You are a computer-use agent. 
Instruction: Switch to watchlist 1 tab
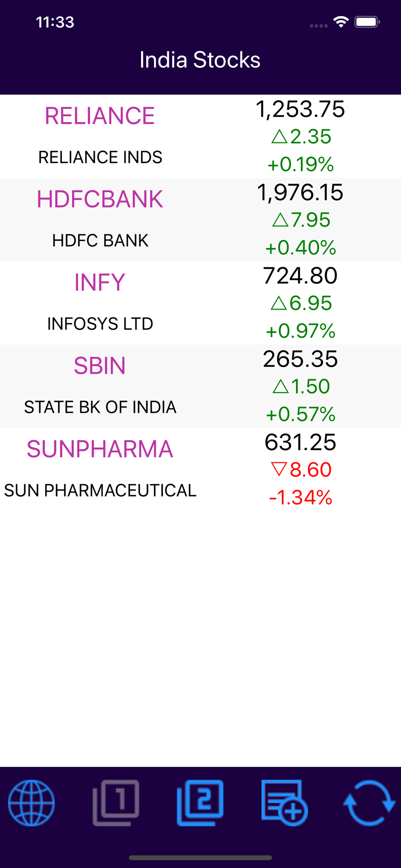(x=116, y=802)
